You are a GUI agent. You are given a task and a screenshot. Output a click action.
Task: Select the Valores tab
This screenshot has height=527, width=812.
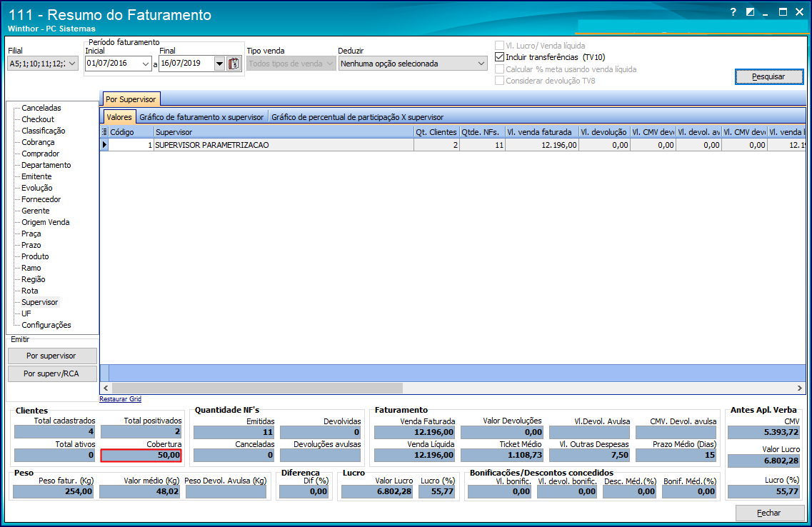click(119, 117)
